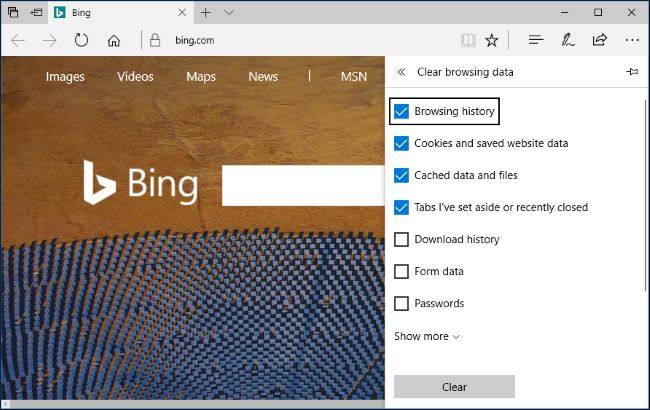Maximize the Edge window
Screen dimensions: 650x410
598,12
